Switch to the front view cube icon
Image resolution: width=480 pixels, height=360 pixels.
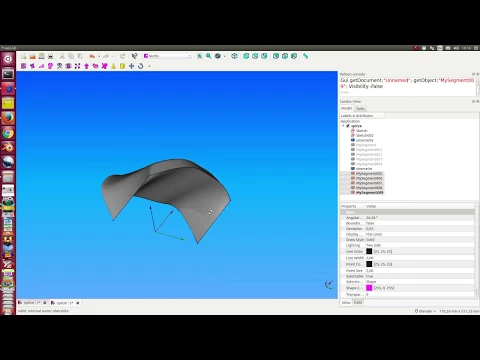(246, 56)
